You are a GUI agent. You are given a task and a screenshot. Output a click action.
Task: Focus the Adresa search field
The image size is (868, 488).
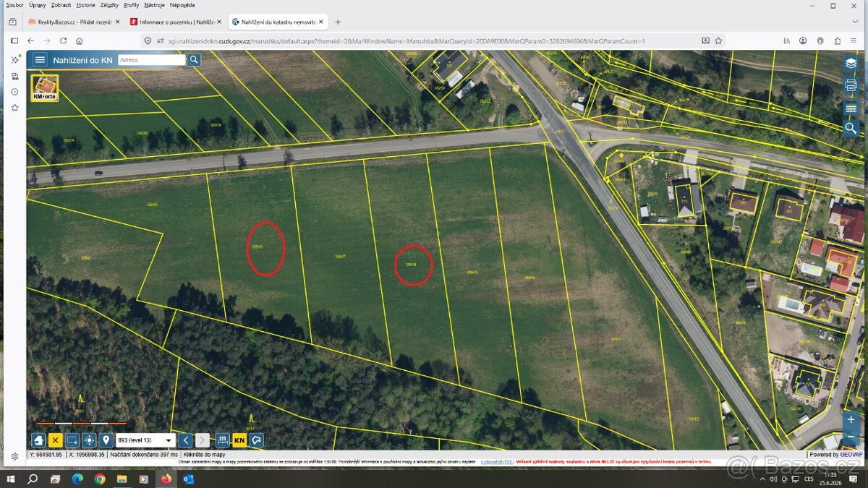[152, 60]
